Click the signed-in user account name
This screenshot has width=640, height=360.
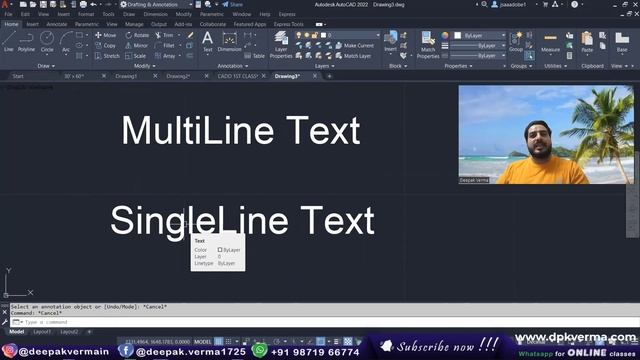tap(513, 4)
